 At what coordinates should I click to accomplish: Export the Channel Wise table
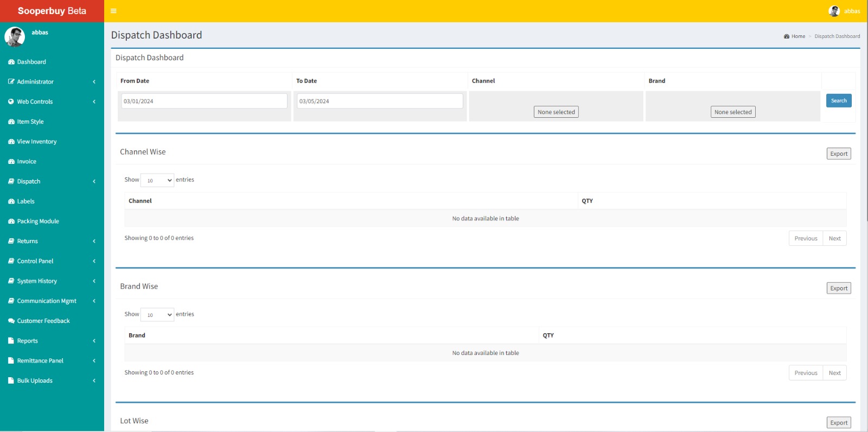(x=839, y=154)
